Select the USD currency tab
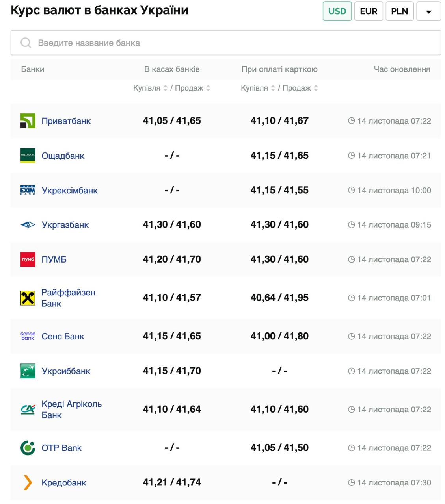 (337, 11)
